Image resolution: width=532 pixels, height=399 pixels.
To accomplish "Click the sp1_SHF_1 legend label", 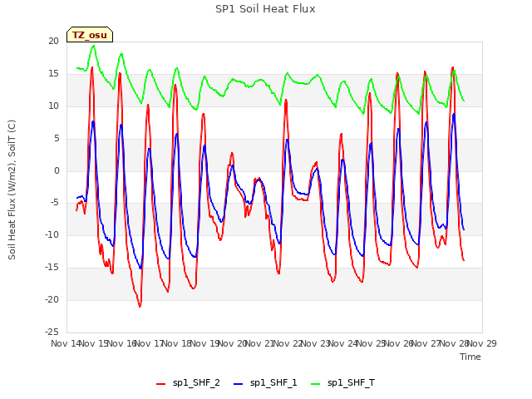I will (x=273, y=382).
